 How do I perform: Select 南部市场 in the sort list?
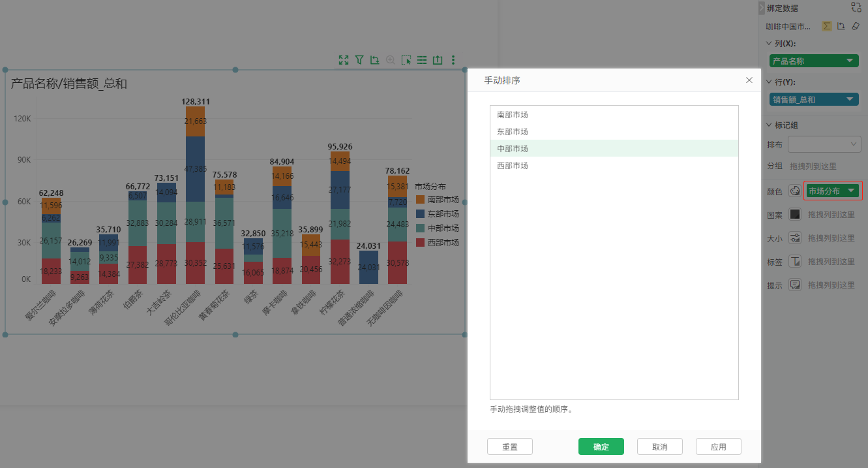pos(614,115)
